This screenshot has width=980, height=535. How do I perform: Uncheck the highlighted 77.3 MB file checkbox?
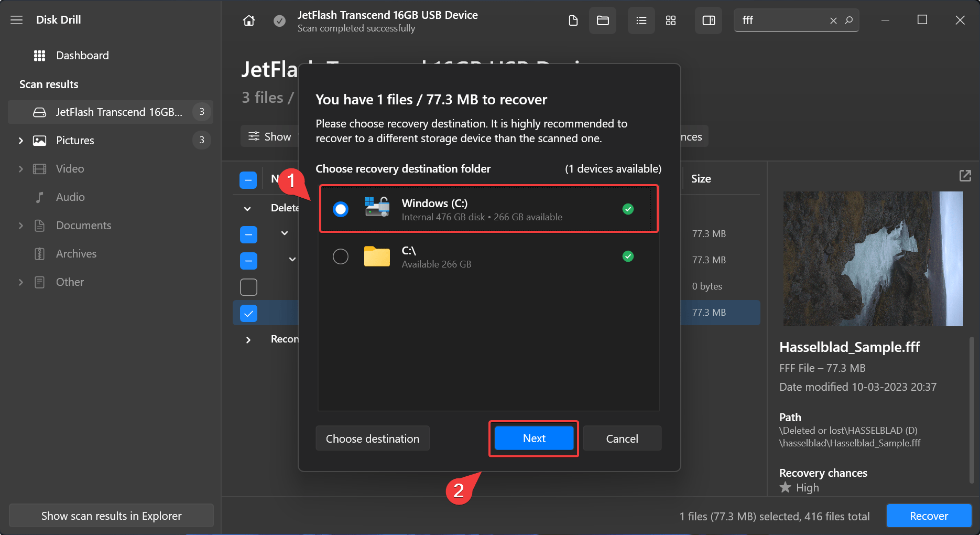click(248, 313)
